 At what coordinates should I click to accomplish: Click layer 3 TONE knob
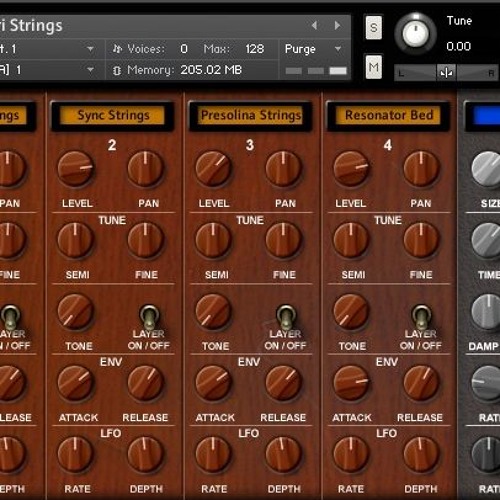click(x=213, y=311)
